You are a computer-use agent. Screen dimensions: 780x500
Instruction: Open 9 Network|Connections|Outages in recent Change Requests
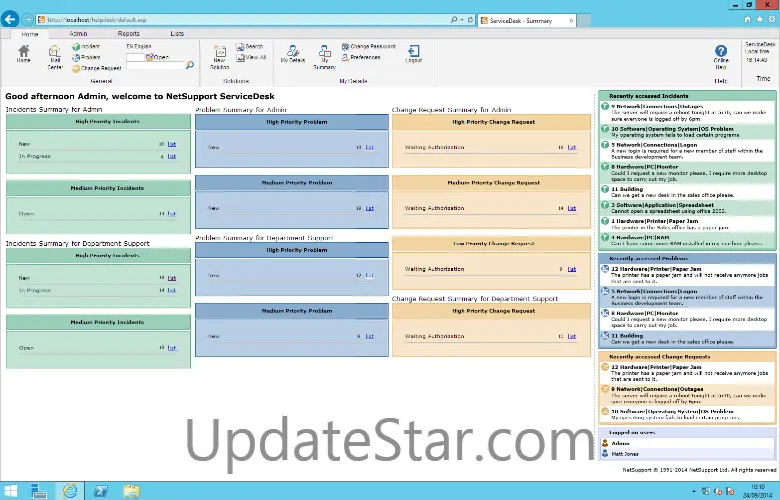[x=657, y=389]
